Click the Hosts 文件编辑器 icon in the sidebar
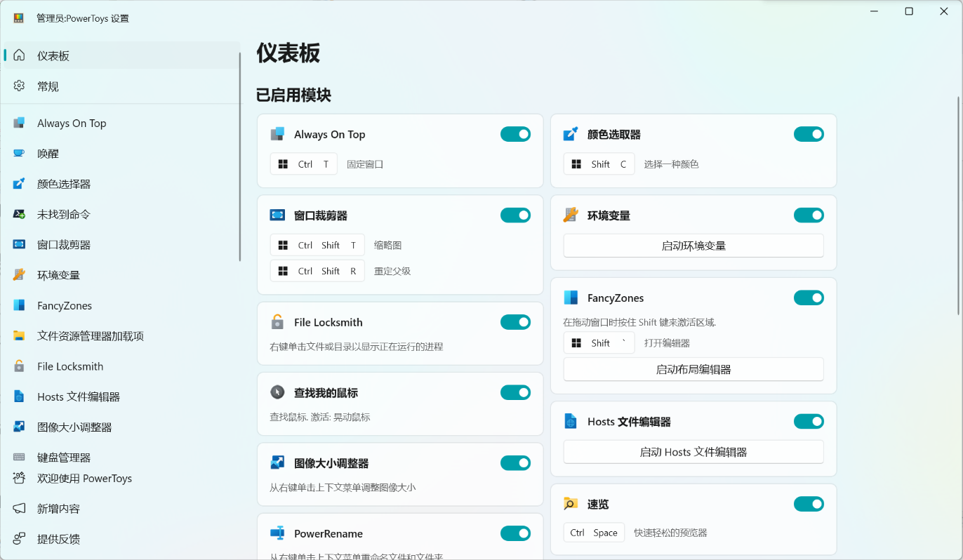The image size is (963, 560). (x=19, y=396)
